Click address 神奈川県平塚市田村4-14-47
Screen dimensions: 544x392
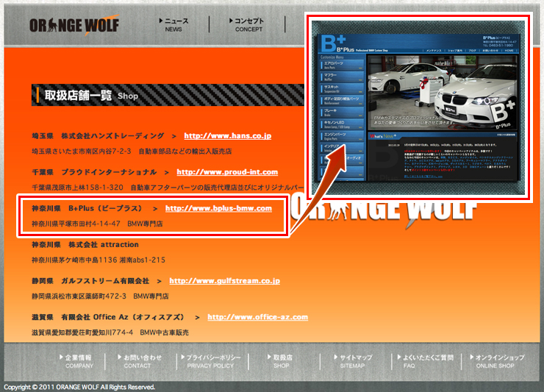(x=76, y=224)
